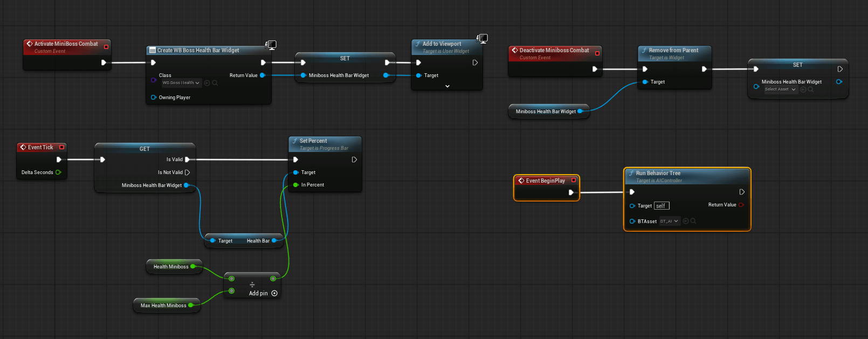Click the In Percent green input pin
Viewport: 868px width, 339px height.
pyautogui.click(x=296, y=185)
